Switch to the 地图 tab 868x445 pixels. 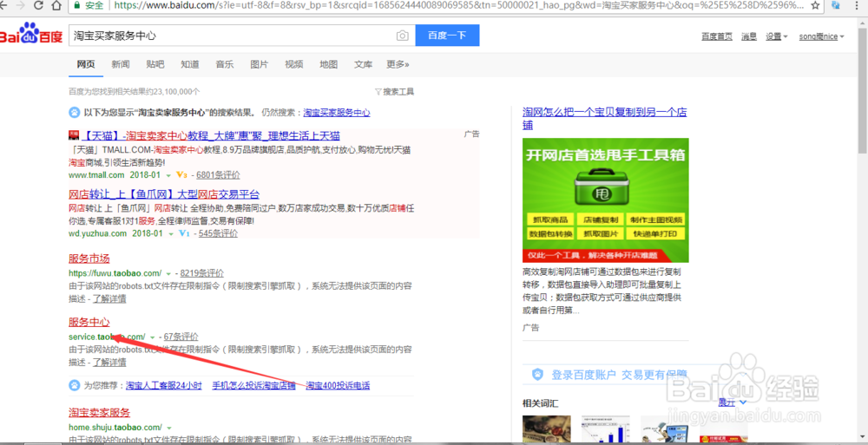pos(328,64)
